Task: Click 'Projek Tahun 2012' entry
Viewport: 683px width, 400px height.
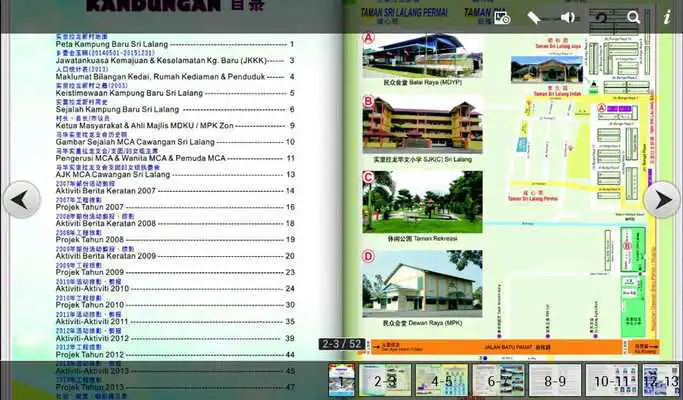Action: point(90,355)
